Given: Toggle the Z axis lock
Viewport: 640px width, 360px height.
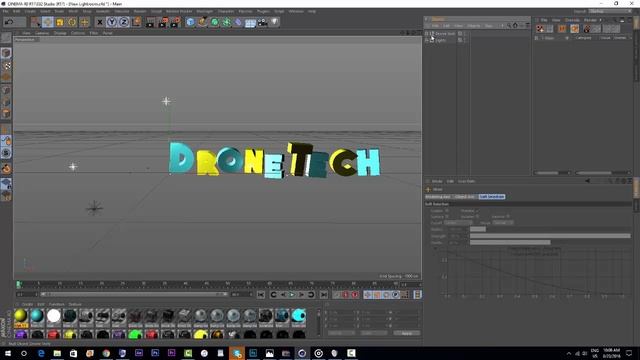Looking at the screenshot, I should click(124, 22).
